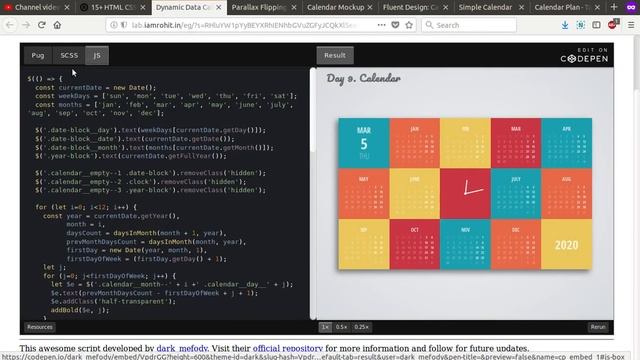640x360 pixels.
Task: Click the address bar URL
Action: 244,25
